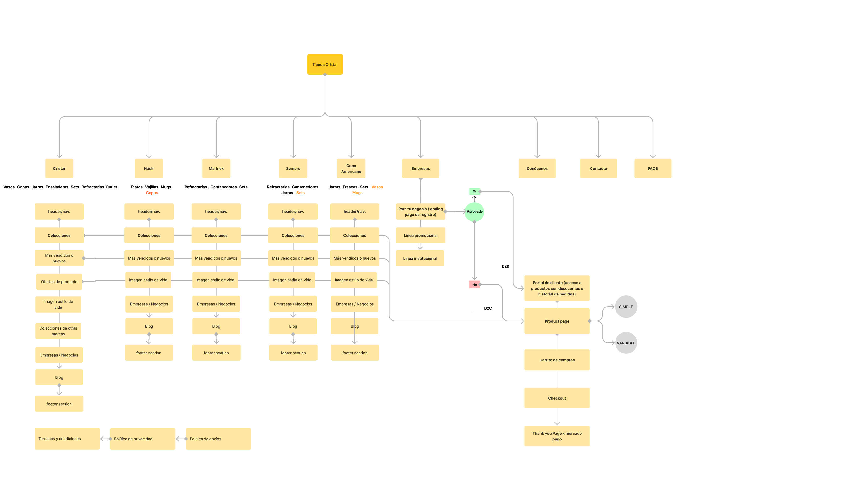This screenshot has width=842, height=504.
Task: Select the Blog node in the Cristar column
Action: [59, 377]
